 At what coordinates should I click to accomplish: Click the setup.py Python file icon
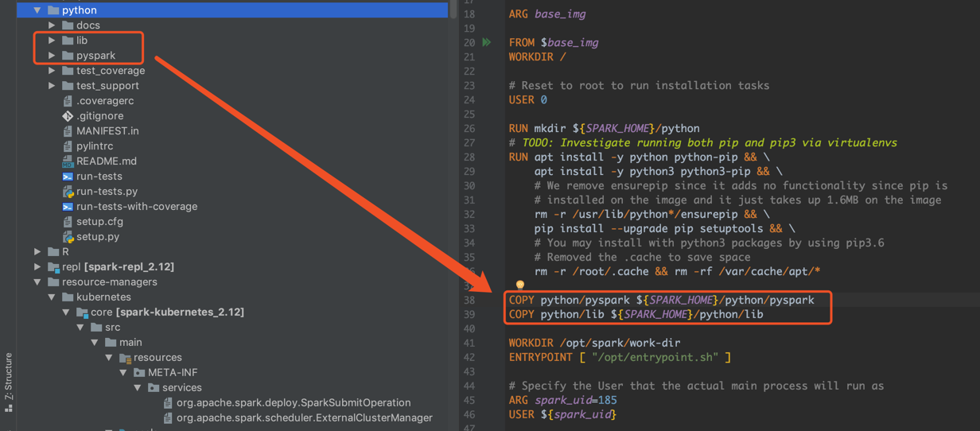[68, 237]
